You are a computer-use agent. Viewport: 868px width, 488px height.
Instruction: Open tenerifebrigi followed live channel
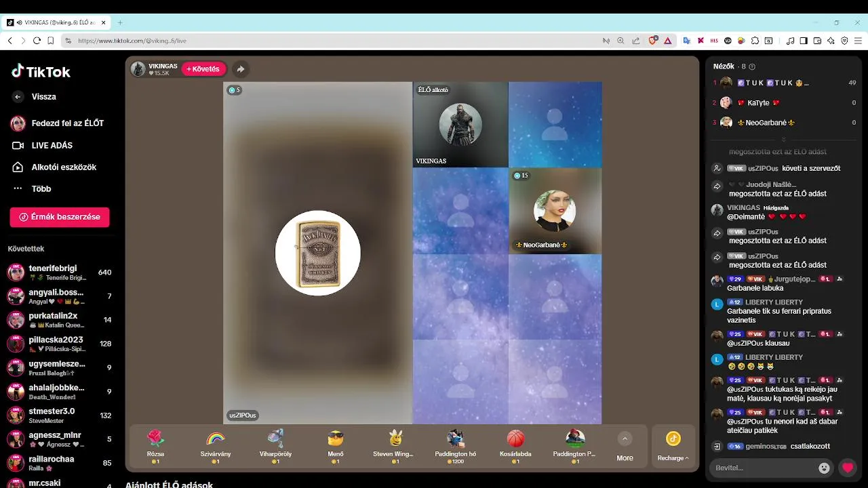pos(59,272)
